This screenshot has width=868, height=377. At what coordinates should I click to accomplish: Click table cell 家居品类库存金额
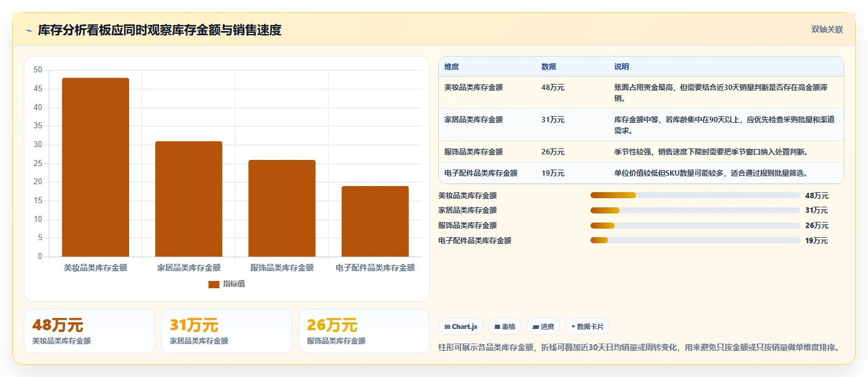pyautogui.click(x=474, y=120)
